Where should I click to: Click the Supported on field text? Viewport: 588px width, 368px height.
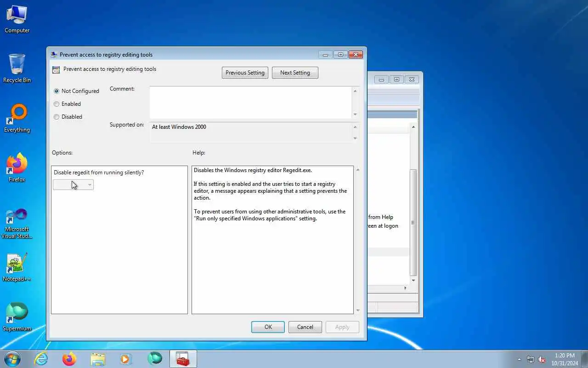(x=179, y=127)
